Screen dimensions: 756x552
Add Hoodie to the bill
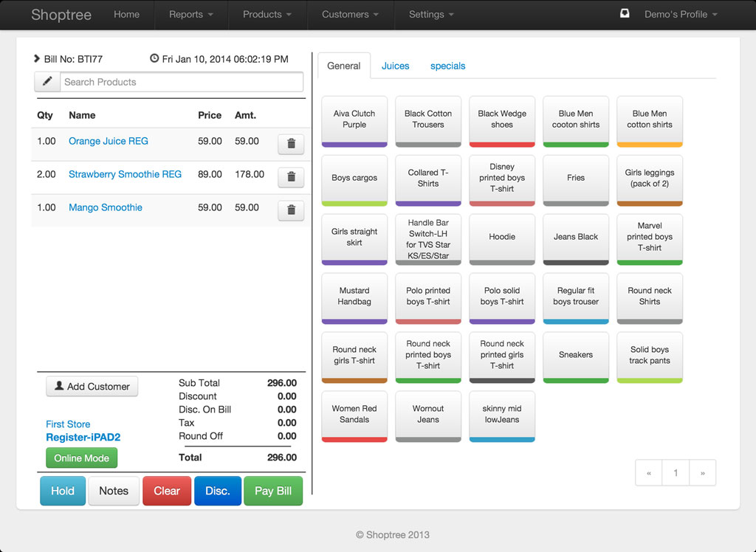point(502,240)
